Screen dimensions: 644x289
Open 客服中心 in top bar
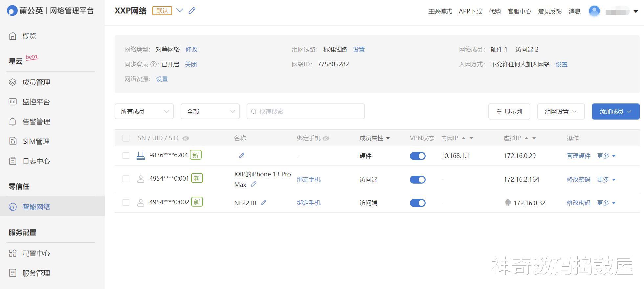point(519,11)
